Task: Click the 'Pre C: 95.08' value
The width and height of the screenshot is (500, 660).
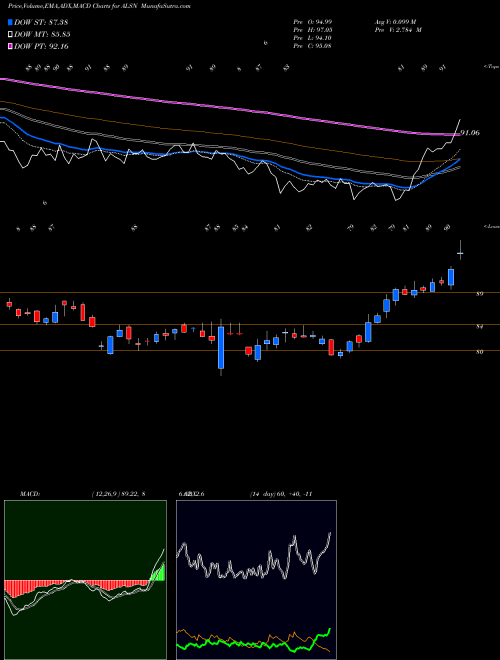Action: click(x=313, y=46)
